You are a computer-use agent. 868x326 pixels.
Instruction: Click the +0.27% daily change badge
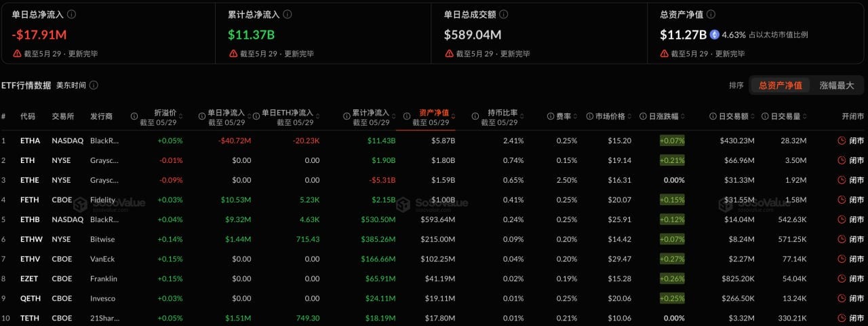(x=672, y=259)
